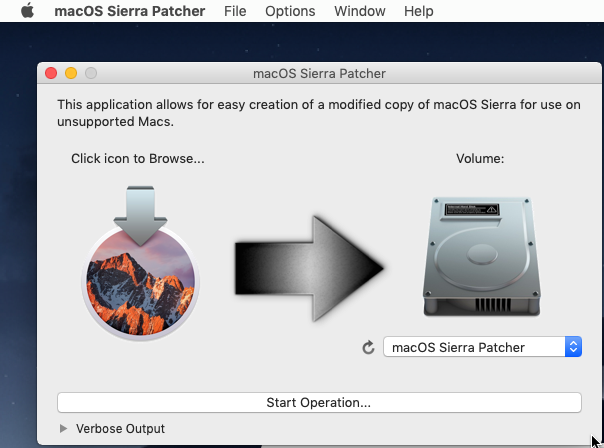604x448 pixels.
Task: Close the macOS Sierra Patcher window
Action: pos(51,73)
